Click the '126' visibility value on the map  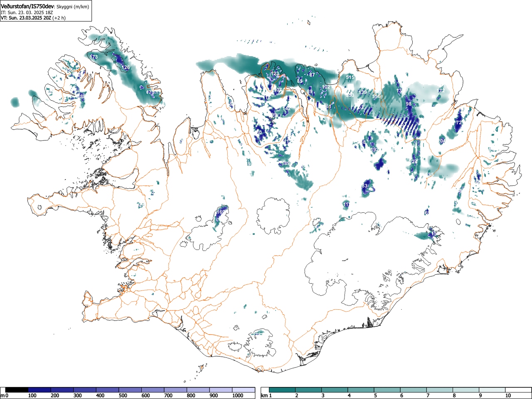pos(126,67)
